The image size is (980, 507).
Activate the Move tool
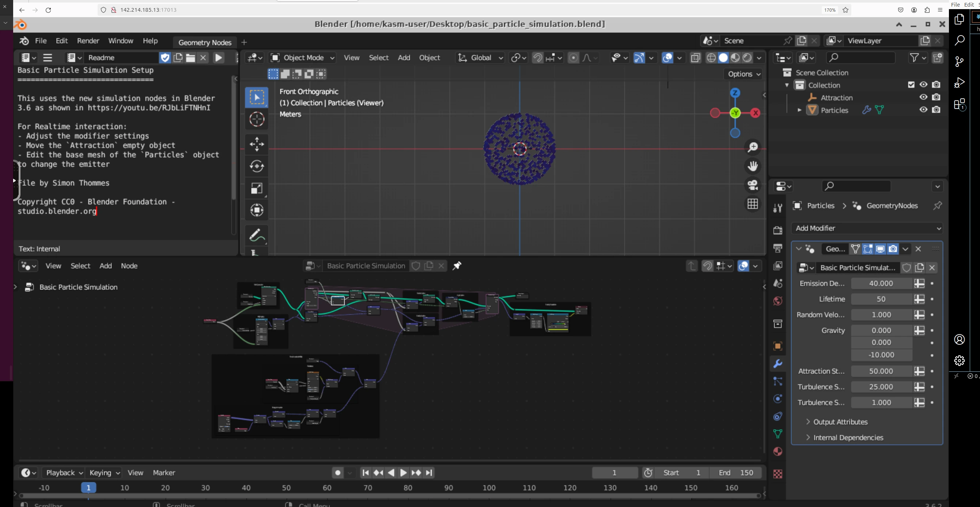[x=257, y=144]
